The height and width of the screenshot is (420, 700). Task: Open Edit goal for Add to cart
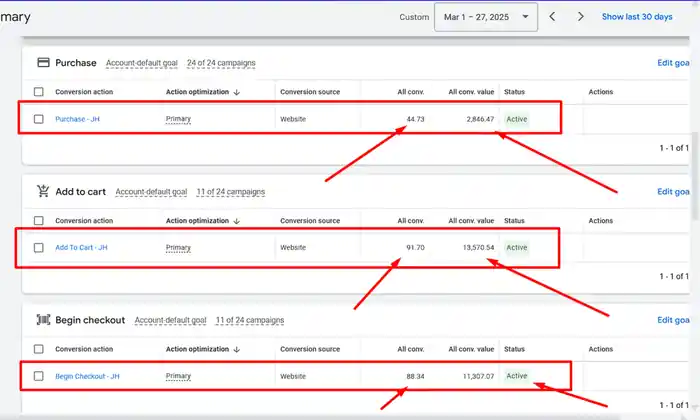(x=673, y=191)
